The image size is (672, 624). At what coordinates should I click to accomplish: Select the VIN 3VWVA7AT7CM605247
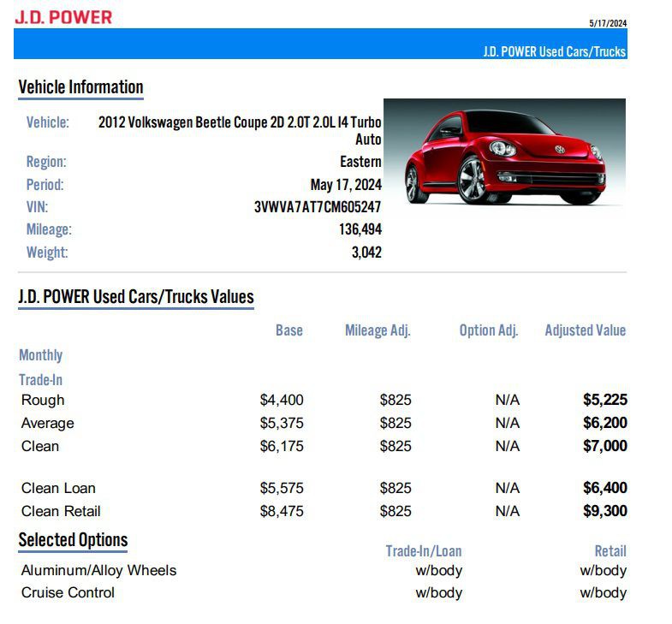click(318, 207)
